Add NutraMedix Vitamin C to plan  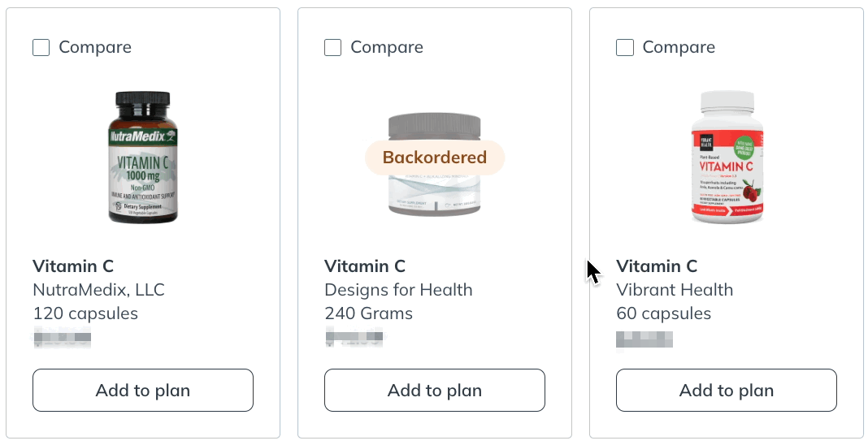pyautogui.click(x=143, y=391)
